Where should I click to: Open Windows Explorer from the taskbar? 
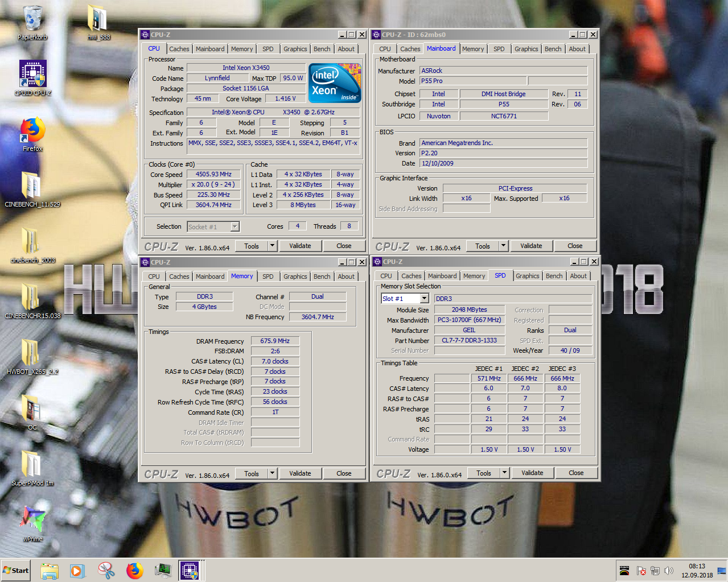pyautogui.click(x=50, y=571)
